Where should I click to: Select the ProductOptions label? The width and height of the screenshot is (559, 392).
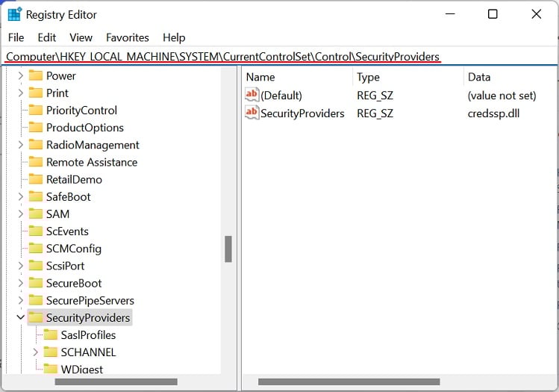pyautogui.click(x=85, y=128)
